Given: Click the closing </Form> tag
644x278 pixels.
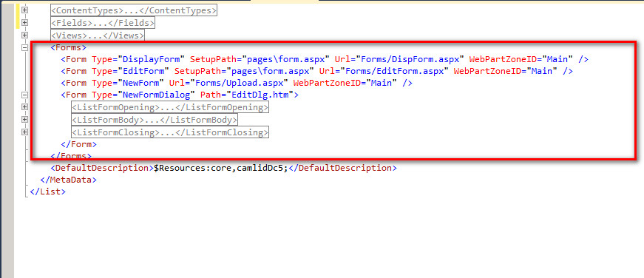Looking at the screenshot, I should point(79,144).
